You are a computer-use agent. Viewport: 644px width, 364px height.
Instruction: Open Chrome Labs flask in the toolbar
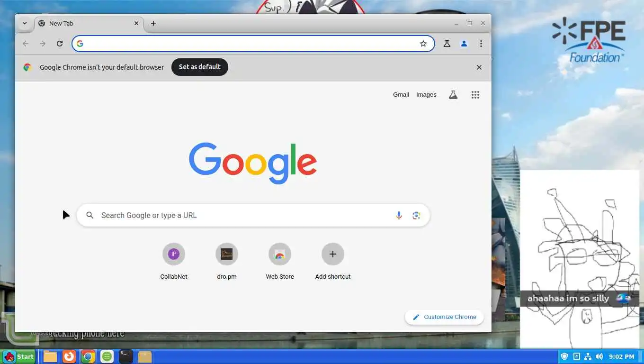click(447, 44)
